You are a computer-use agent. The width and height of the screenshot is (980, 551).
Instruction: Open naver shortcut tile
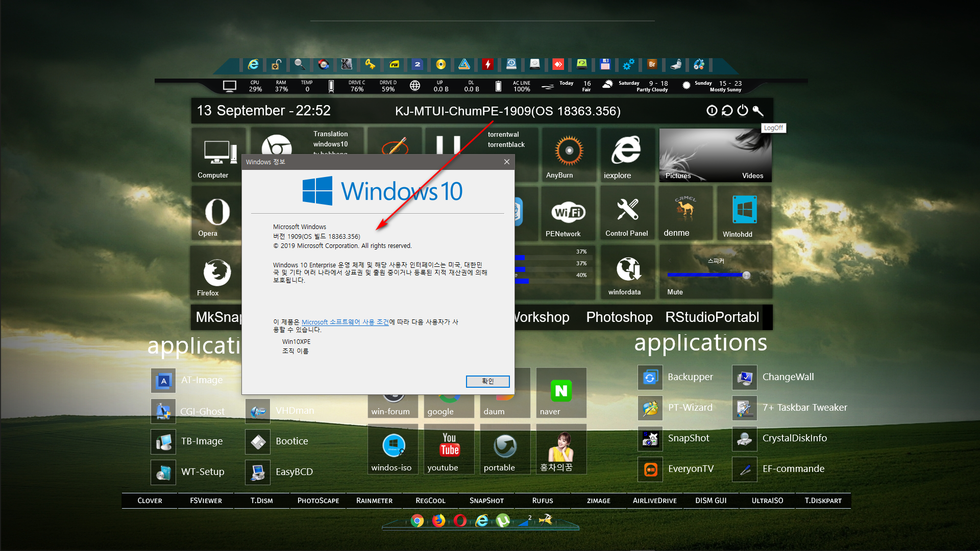(x=561, y=393)
